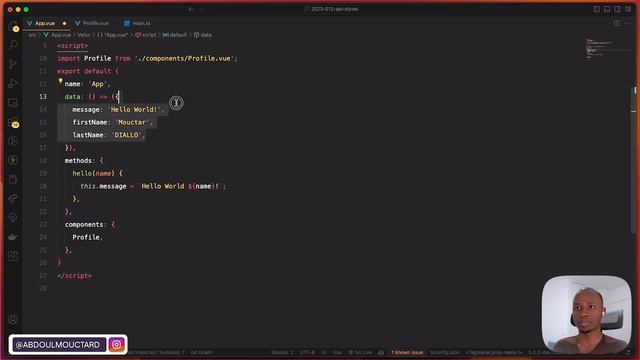Click the unsaved dot on the App.vue tab
Screen dimensions: 640x360
pyautogui.click(x=64, y=23)
